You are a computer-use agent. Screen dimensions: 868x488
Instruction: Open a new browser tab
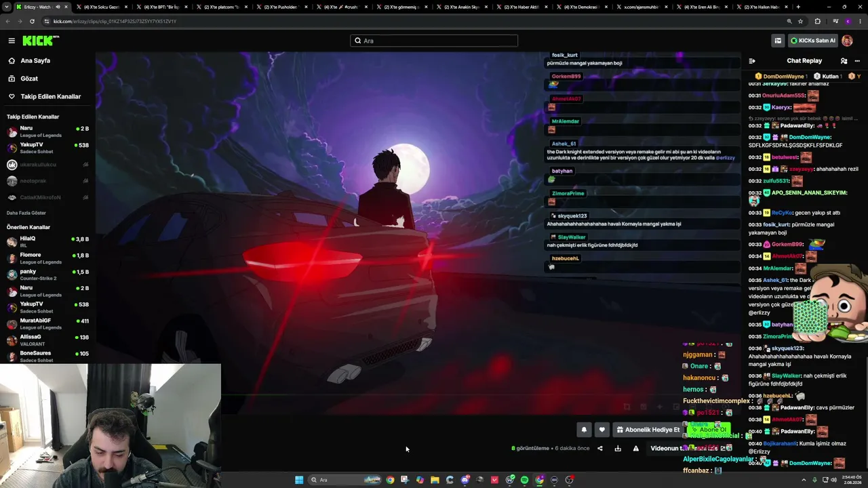[x=798, y=7]
